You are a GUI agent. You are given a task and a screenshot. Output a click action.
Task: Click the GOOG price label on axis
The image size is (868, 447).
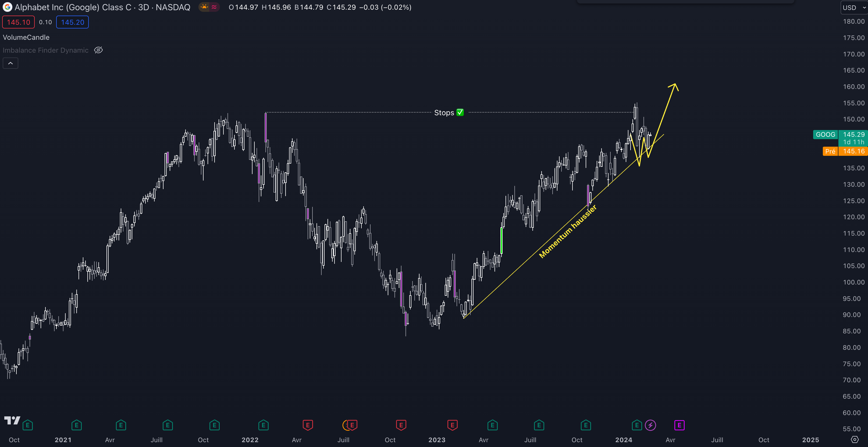click(825, 135)
